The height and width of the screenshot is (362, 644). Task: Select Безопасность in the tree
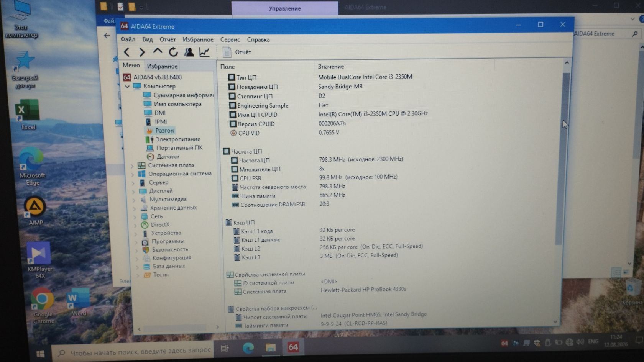click(x=165, y=249)
